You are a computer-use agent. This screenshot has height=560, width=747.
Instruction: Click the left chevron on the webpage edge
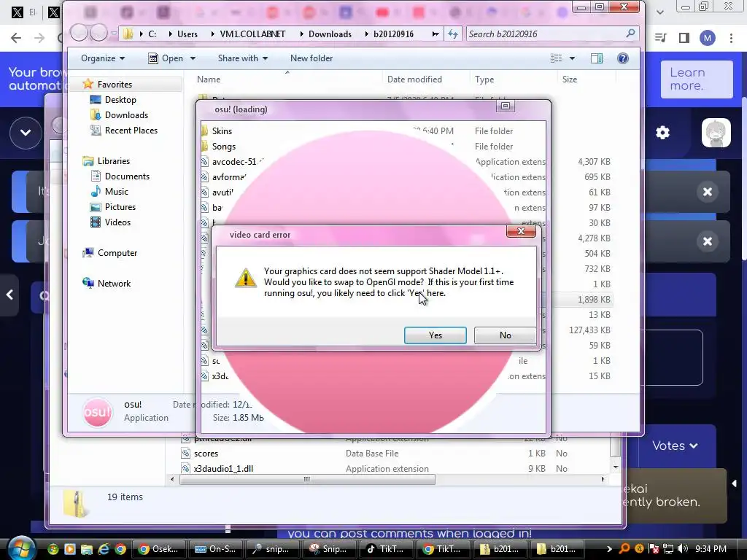tap(9, 295)
